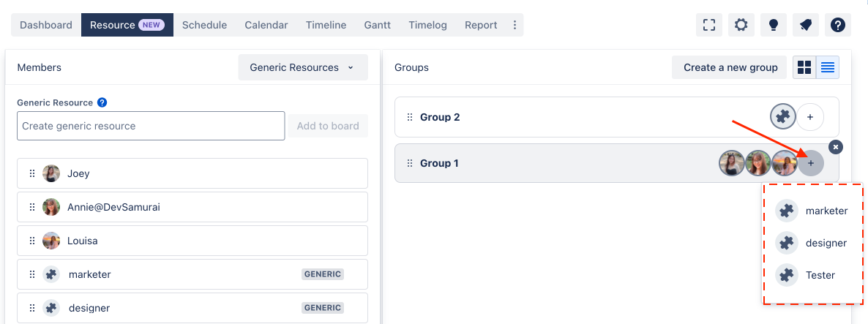The width and height of the screenshot is (868, 324).
Task: Click the lightbulb tips icon
Action: pos(774,25)
